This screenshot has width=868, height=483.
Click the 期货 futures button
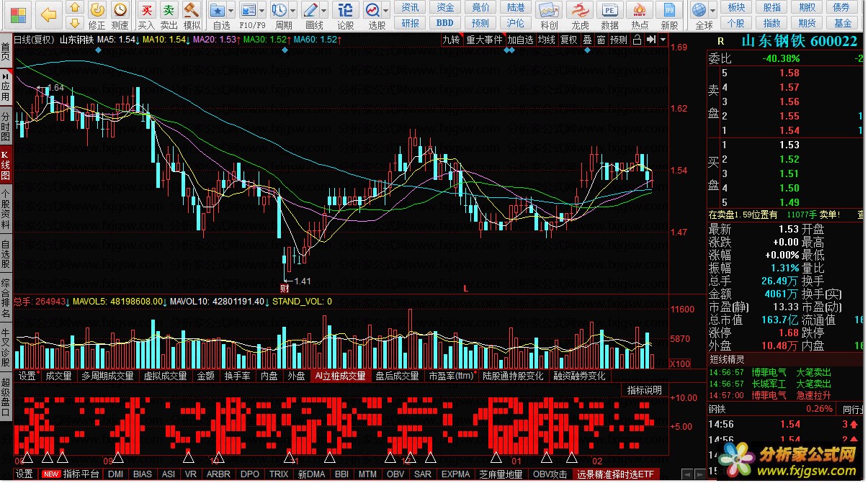[806, 22]
